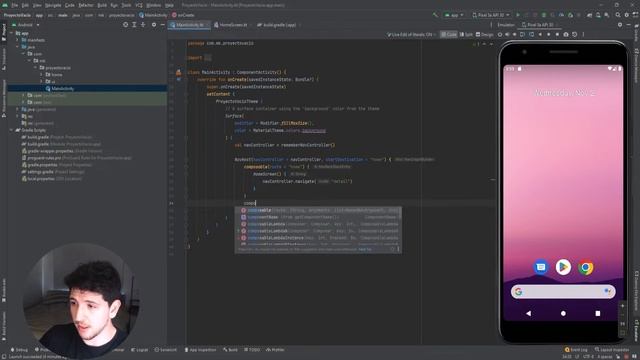
Task: Click emulator volume up icon
Action: pos(507,35)
